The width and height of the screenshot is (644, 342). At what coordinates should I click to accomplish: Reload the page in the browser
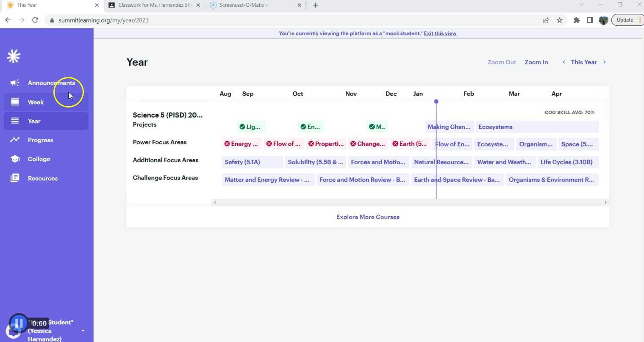[35, 20]
